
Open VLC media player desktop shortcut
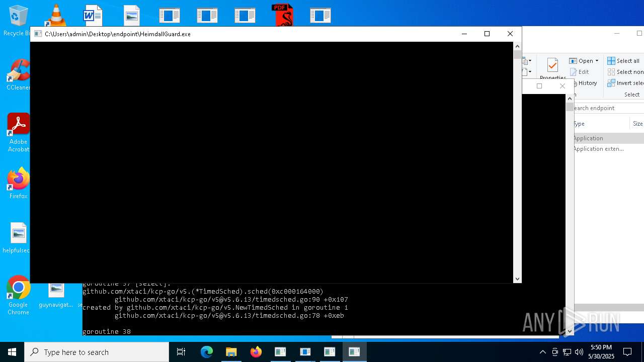(56, 15)
